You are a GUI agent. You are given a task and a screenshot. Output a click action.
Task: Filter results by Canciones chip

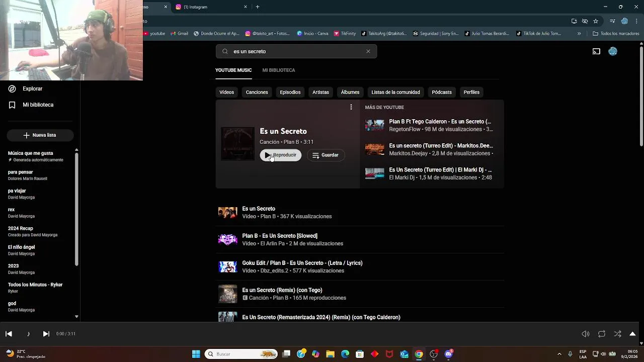tap(257, 92)
